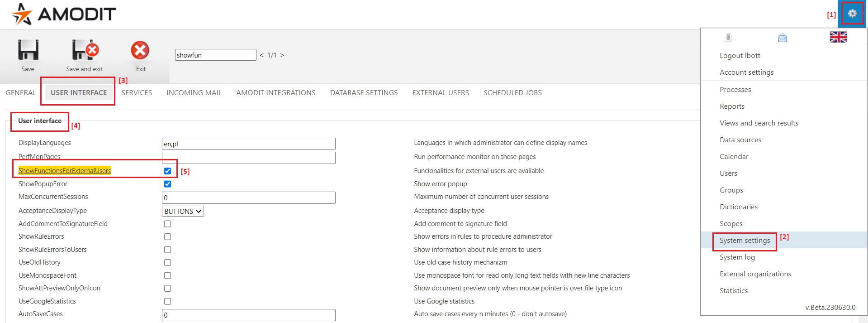Click the AcceptanceDisplayType label
Viewport: 868px width, 323px height.
(52, 211)
